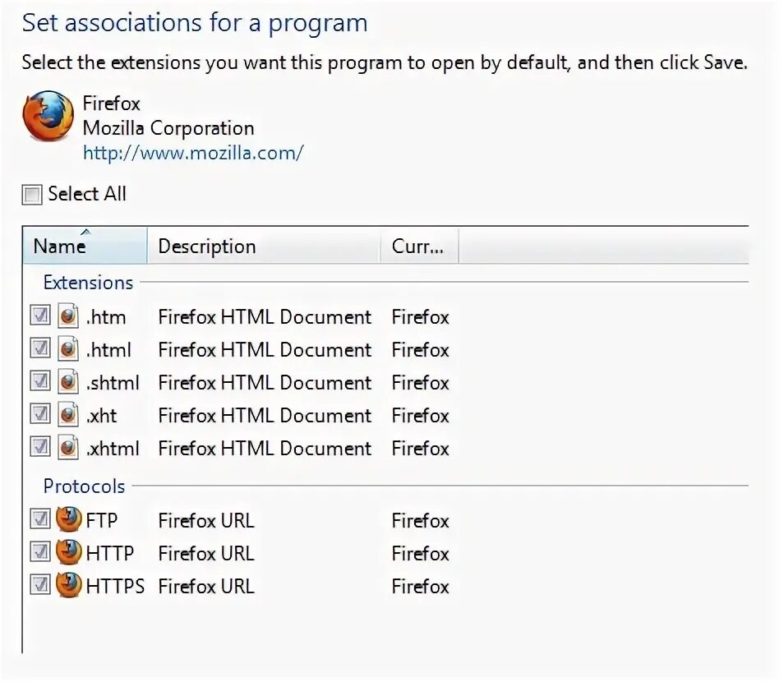Click Firefox HTML Document in the .xhtml row
Image resolution: width=784 pixels, height=682 pixels.
coord(265,449)
